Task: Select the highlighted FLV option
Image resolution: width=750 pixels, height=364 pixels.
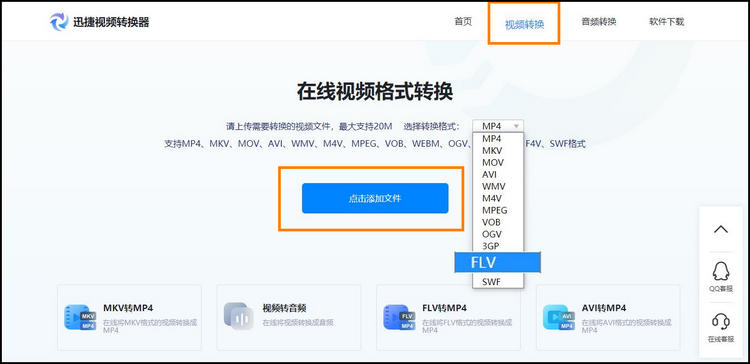Action: pyautogui.click(x=497, y=263)
